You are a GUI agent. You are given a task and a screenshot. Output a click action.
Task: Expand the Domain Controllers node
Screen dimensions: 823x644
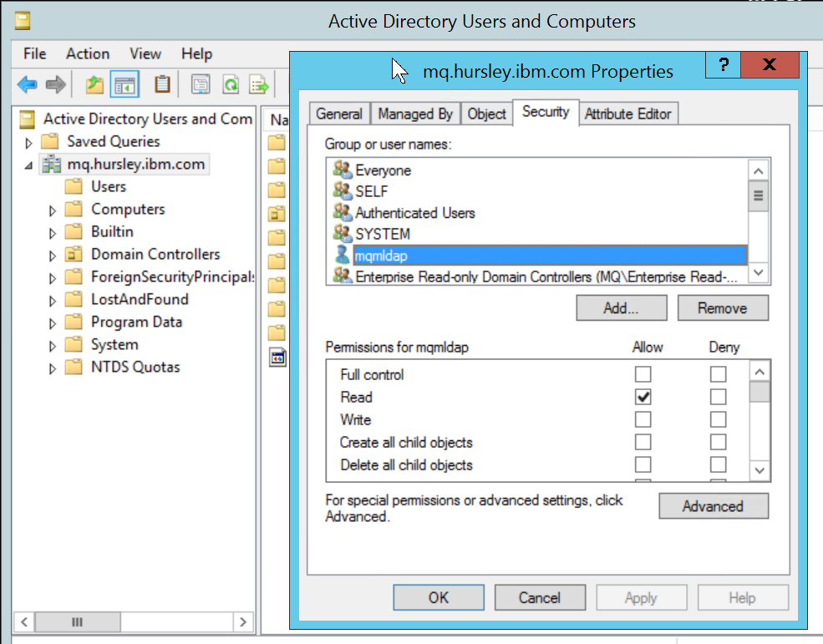pyautogui.click(x=52, y=256)
